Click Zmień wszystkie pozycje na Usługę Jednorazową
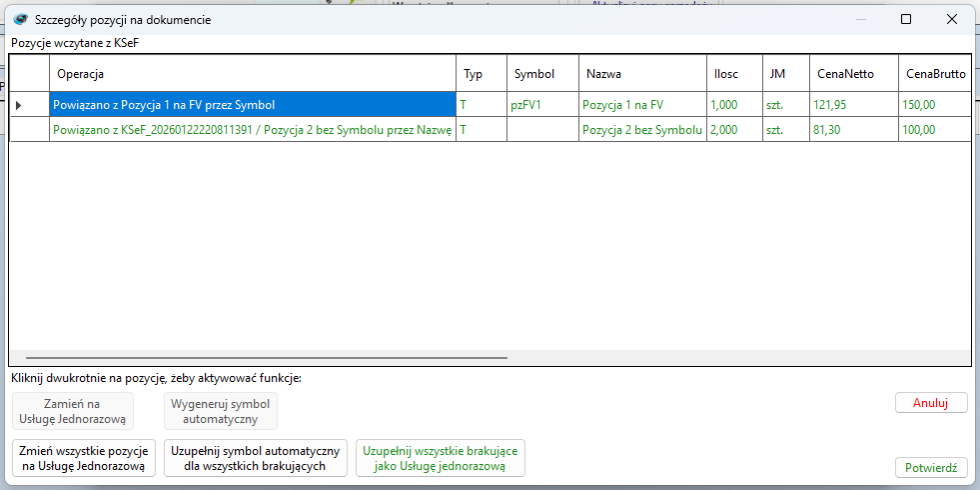 [x=84, y=457]
